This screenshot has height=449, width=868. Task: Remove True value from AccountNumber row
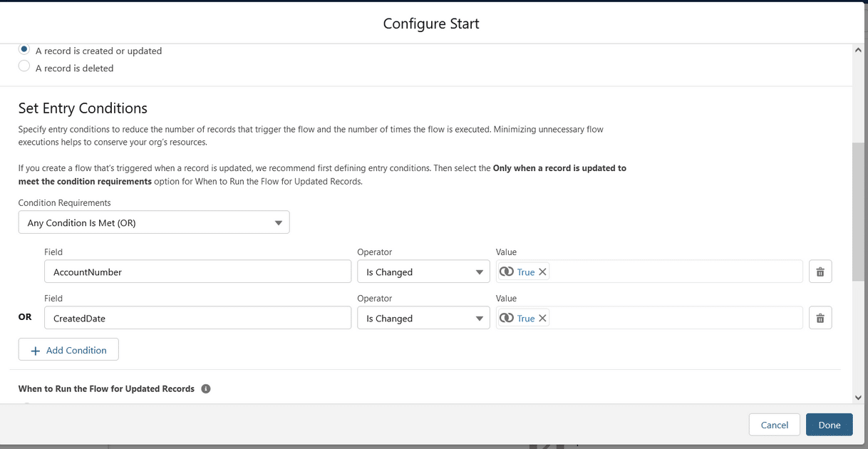[x=542, y=272]
